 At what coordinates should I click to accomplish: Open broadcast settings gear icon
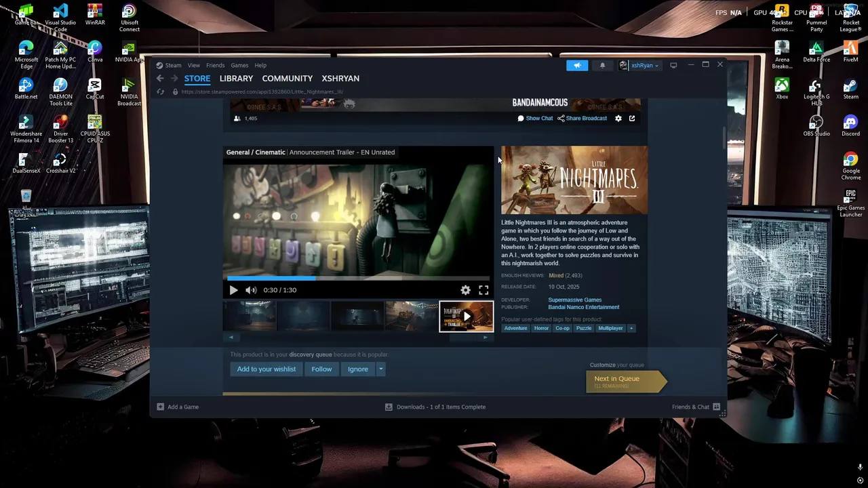618,119
